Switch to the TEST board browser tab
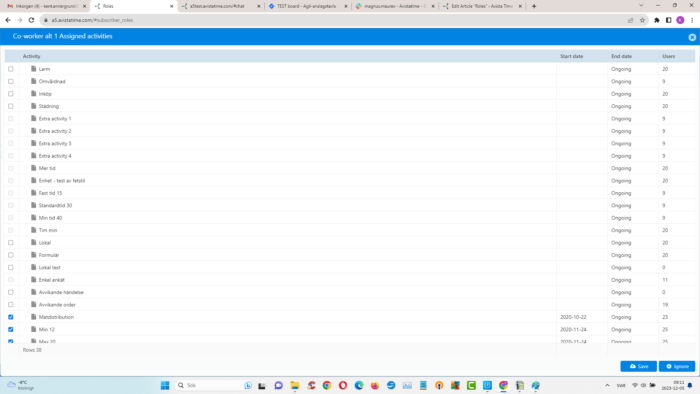Image resolution: width=700 pixels, height=394 pixels. tap(306, 6)
